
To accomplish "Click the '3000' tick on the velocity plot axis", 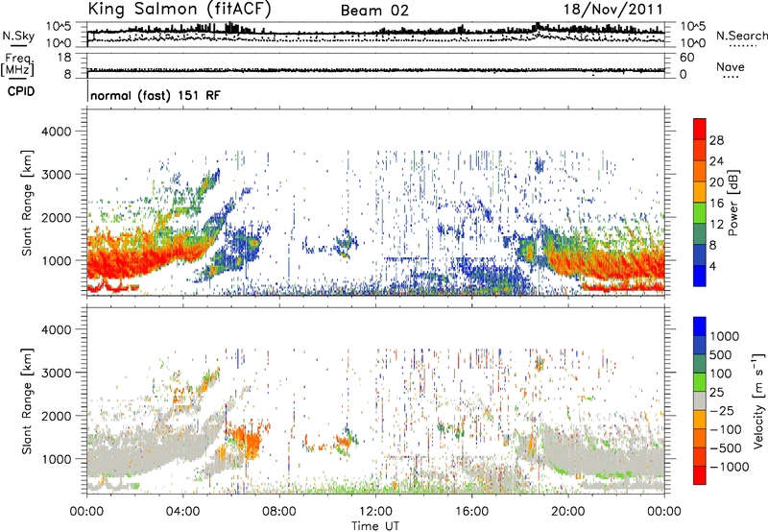I will point(56,373).
